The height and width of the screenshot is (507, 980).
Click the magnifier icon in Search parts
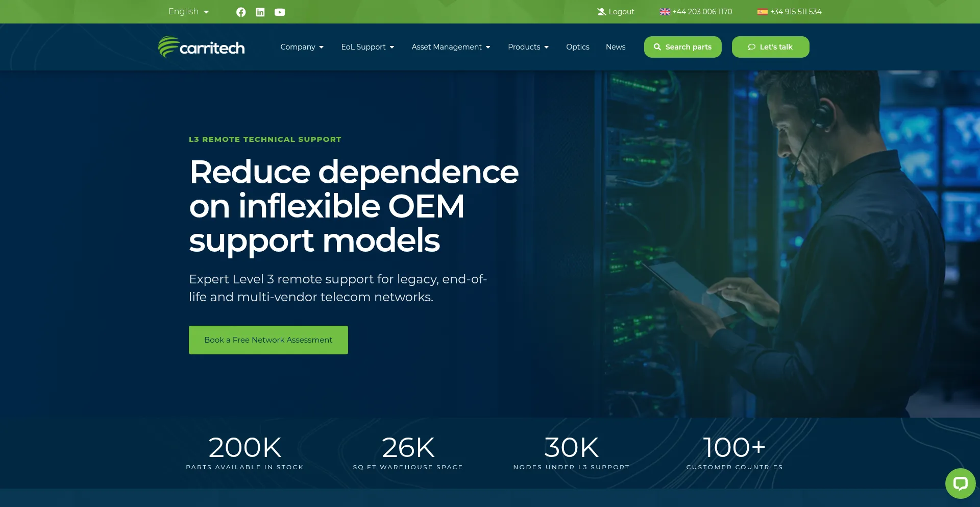[x=657, y=47]
